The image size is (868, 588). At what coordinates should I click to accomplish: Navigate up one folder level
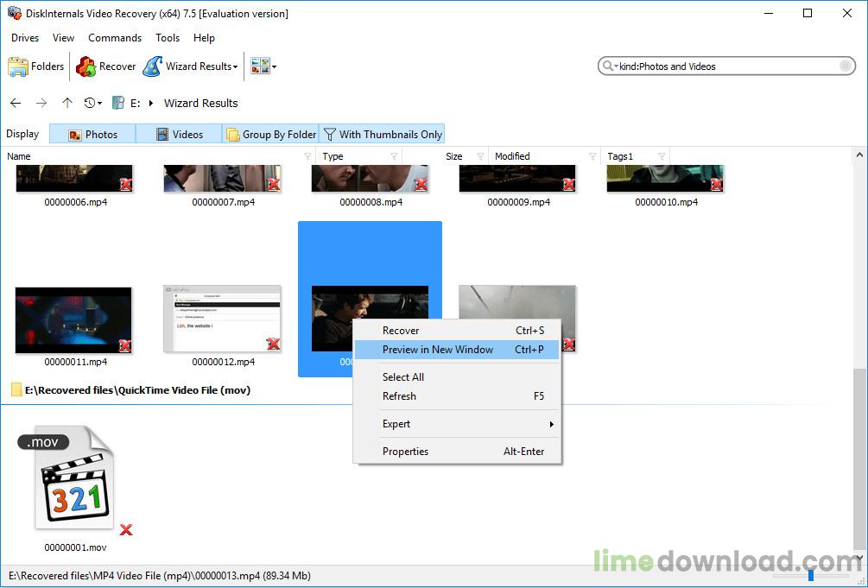point(67,103)
